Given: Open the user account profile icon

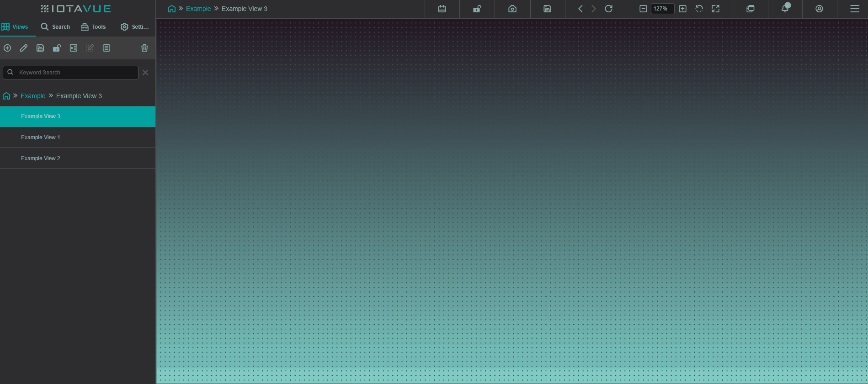Looking at the screenshot, I should 819,9.
